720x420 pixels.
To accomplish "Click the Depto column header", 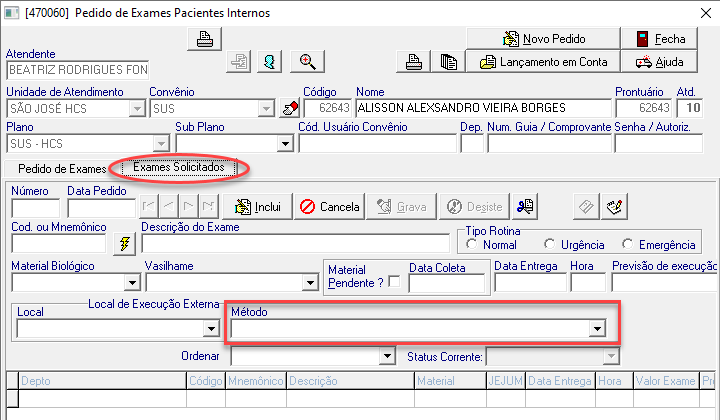I will coord(103,381).
